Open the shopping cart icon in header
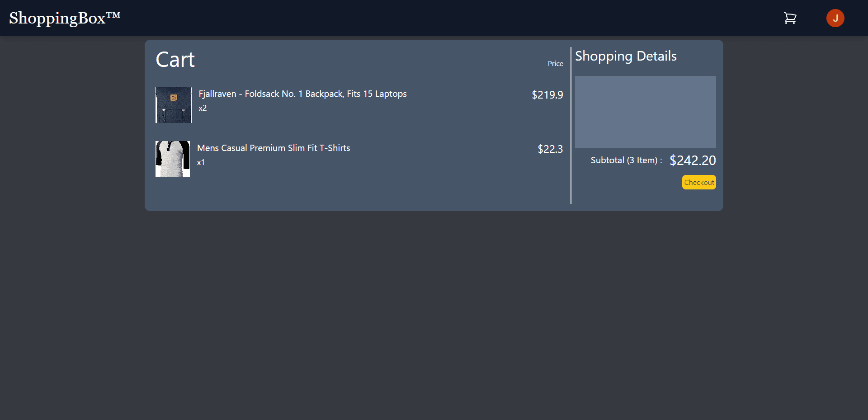868x420 pixels. 790,18
